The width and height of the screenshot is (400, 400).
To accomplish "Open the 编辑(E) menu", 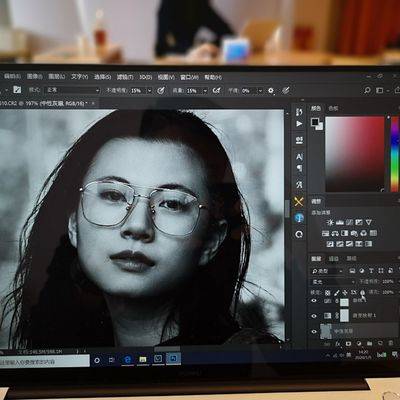I will (12, 77).
